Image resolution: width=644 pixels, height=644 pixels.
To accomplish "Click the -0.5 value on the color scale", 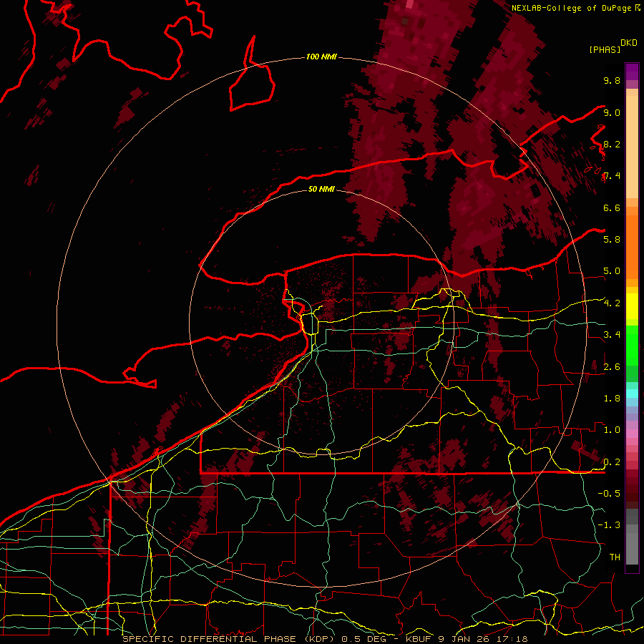I will (609, 494).
